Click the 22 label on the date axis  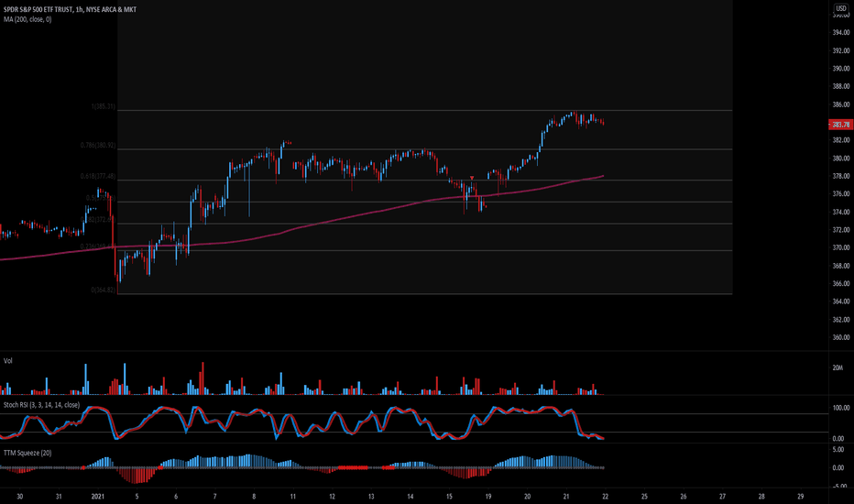click(606, 497)
